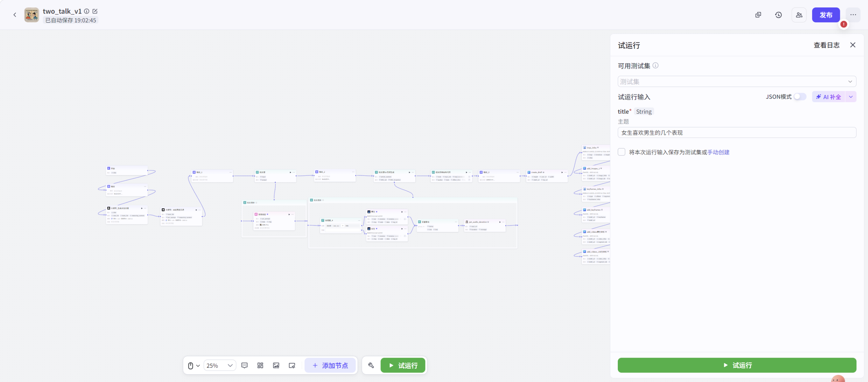Click the duplicate workflow icon in the header

[x=758, y=15]
